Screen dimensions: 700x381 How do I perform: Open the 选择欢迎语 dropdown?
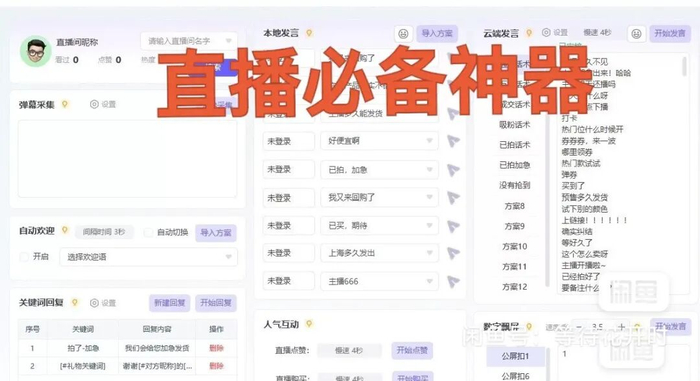(148, 257)
